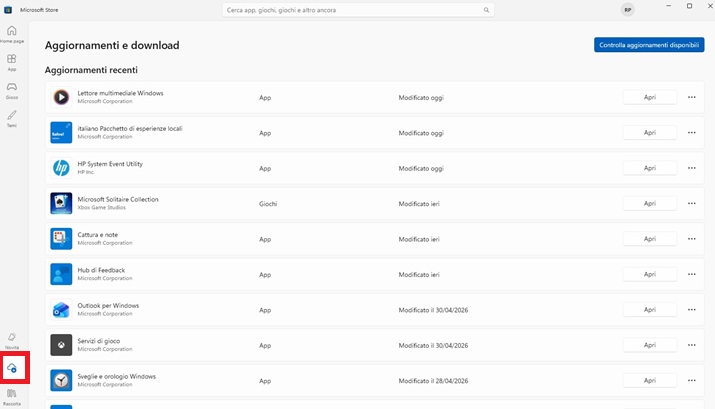Open the Home page sidebar icon

coord(12,34)
